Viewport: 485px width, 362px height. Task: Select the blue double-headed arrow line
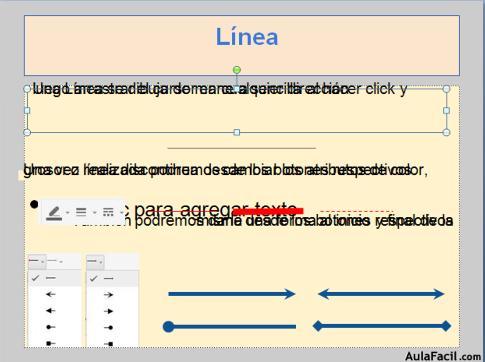381,294
